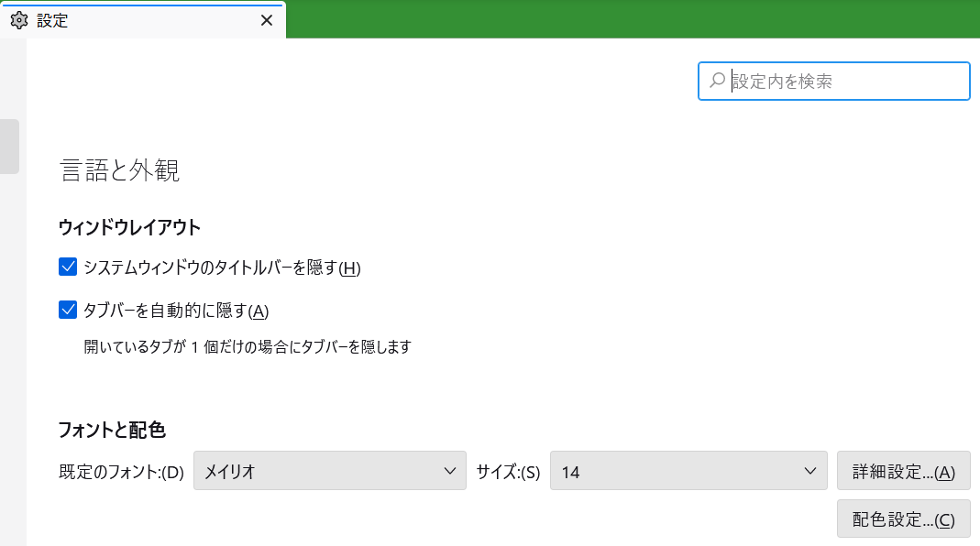Image resolution: width=980 pixels, height=546 pixels.
Task: Click the gear icon on the 設定 tab
Action: (x=18, y=20)
